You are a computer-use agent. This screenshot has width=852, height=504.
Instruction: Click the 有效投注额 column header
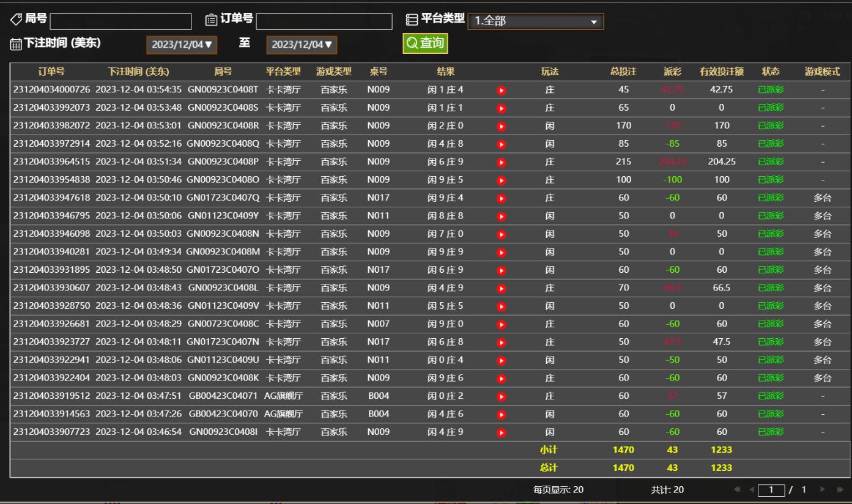(722, 72)
